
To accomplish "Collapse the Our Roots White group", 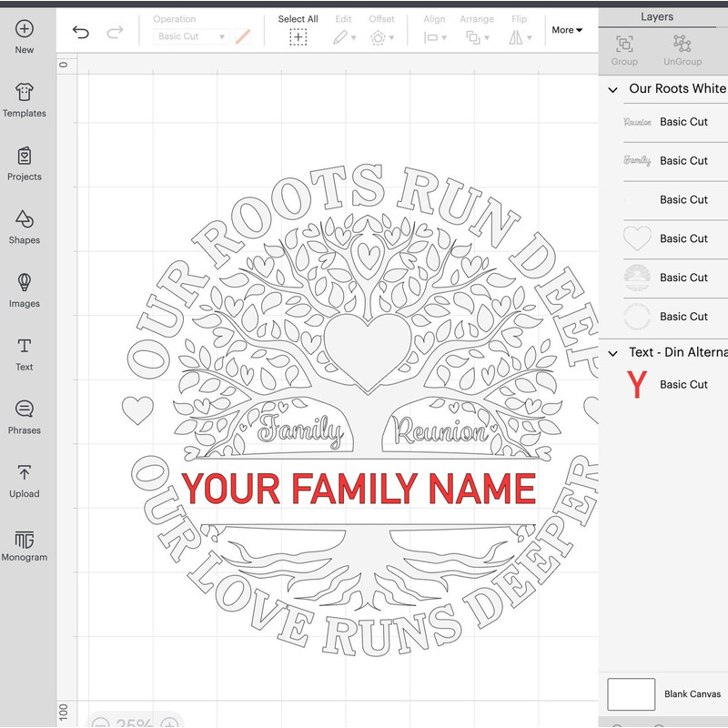I will 612,89.
